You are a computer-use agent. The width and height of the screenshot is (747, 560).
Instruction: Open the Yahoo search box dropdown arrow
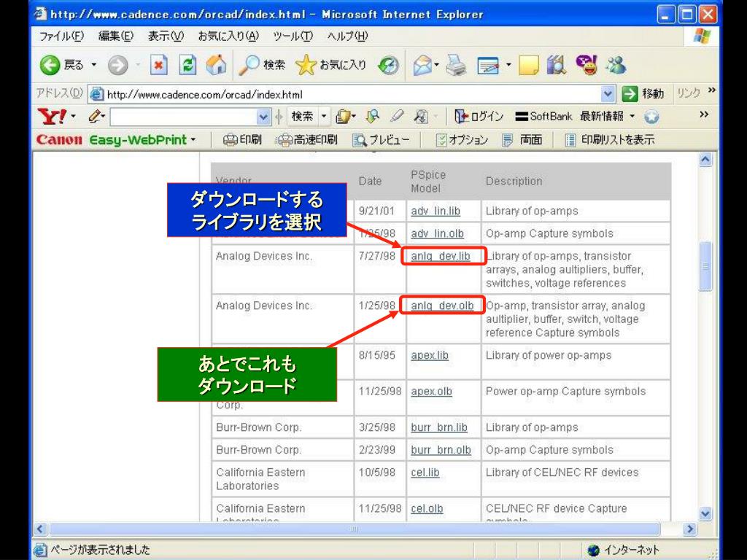coord(263,117)
